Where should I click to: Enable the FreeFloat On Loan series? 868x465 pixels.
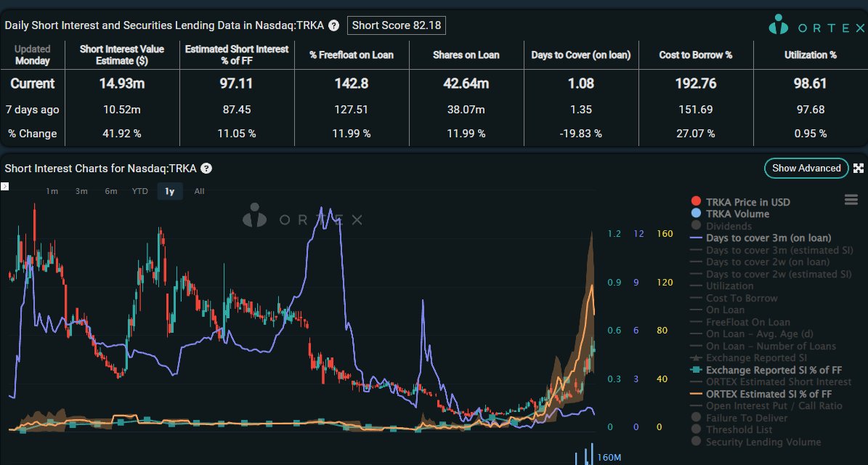[741, 322]
